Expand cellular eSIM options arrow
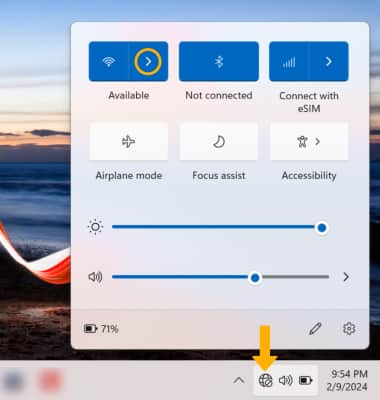This screenshot has height=400, width=380. click(329, 61)
